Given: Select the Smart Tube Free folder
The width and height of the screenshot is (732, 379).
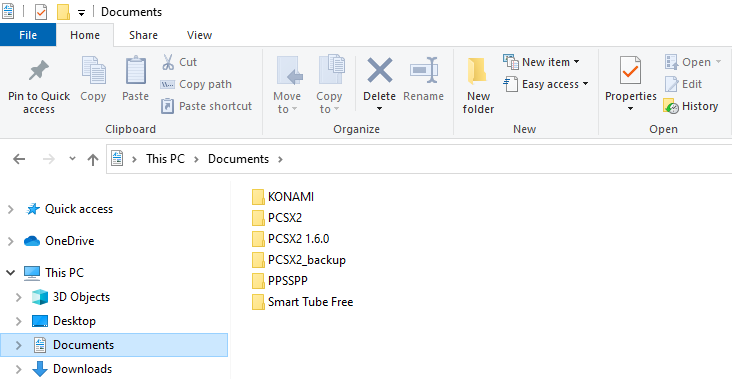Looking at the screenshot, I should 303,302.
